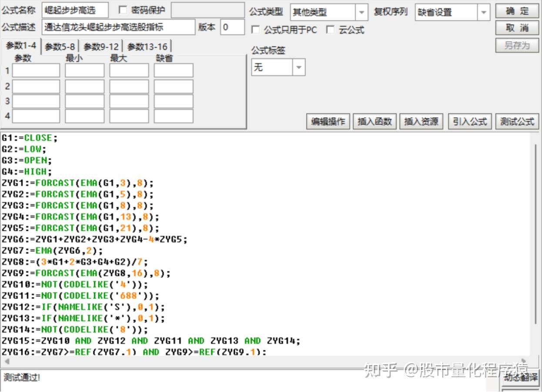
Task: Click row 1 最大 field
Action: coord(129,70)
